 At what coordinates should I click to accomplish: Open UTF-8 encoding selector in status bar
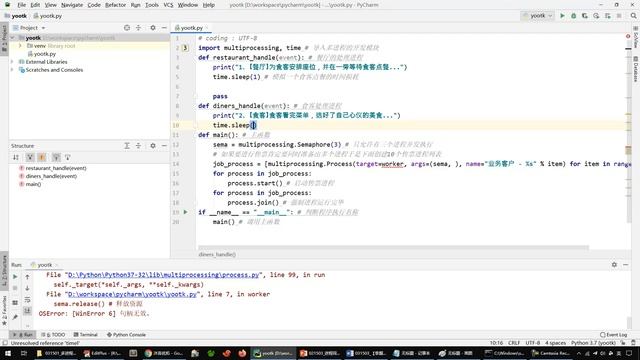click(533, 343)
